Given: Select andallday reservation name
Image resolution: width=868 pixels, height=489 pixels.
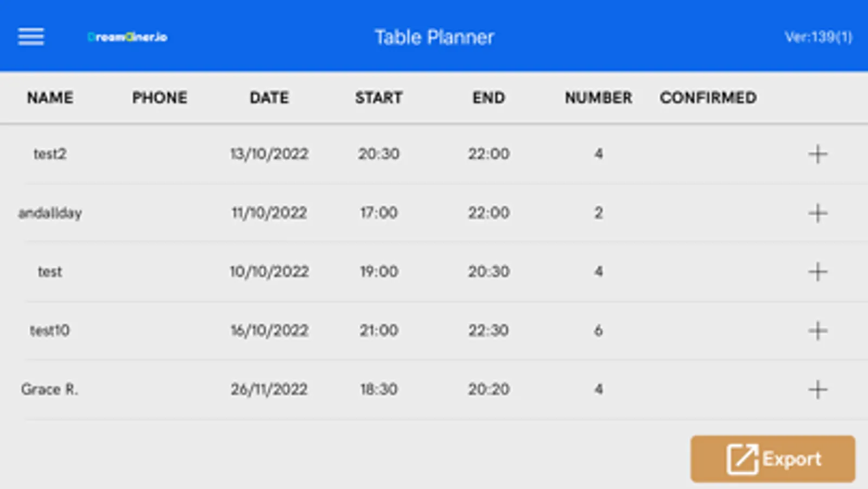Looking at the screenshot, I should coord(50,213).
